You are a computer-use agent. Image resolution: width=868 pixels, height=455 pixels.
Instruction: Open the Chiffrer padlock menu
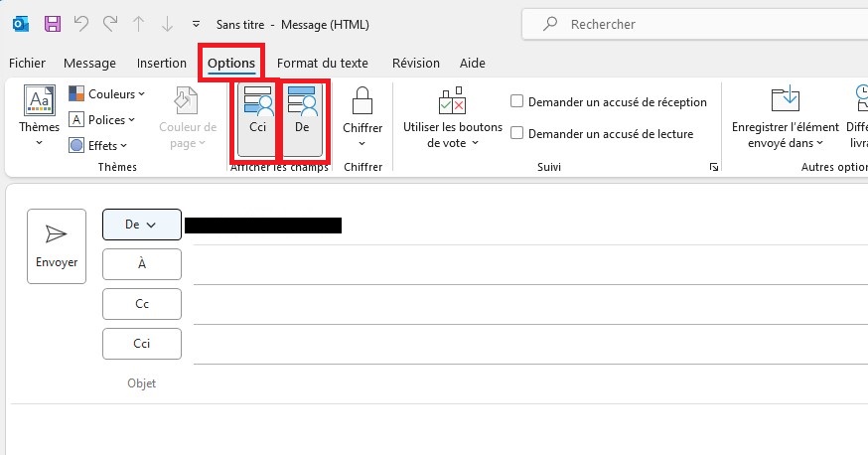coord(362,117)
